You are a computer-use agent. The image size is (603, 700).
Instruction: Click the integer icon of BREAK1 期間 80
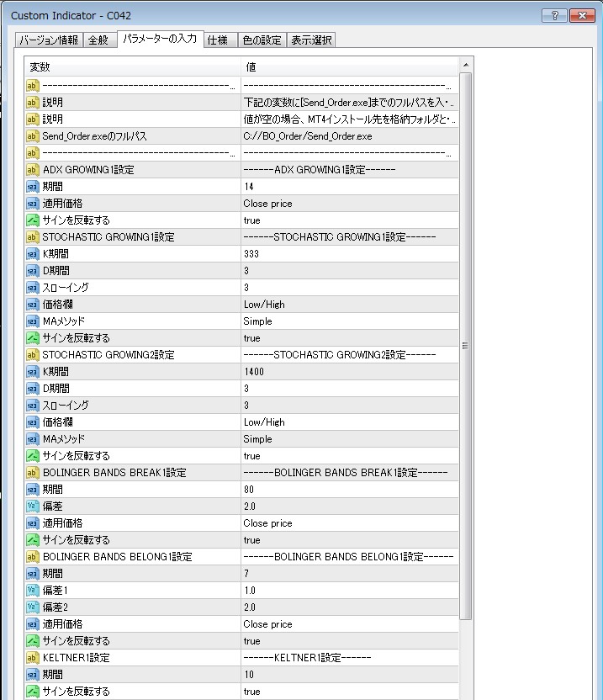[x=32, y=490]
